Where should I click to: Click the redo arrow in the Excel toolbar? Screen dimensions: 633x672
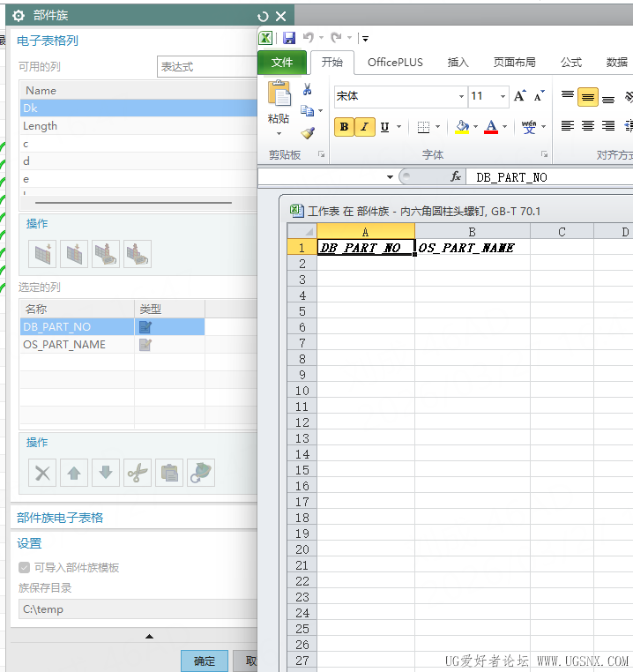tap(337, 38)
